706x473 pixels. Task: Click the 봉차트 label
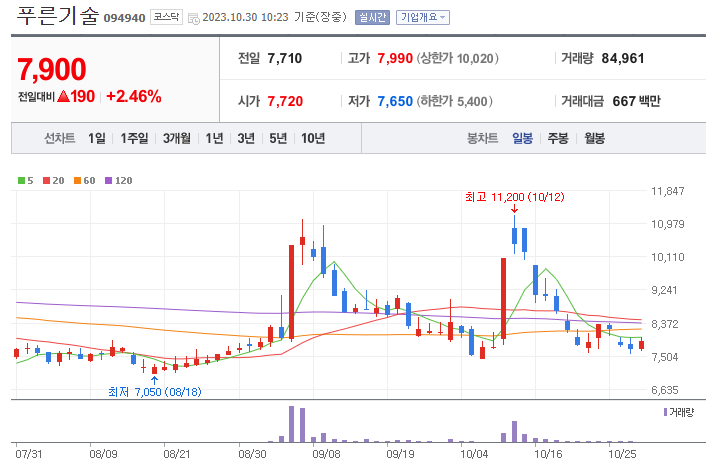click(x=482, y=138)
